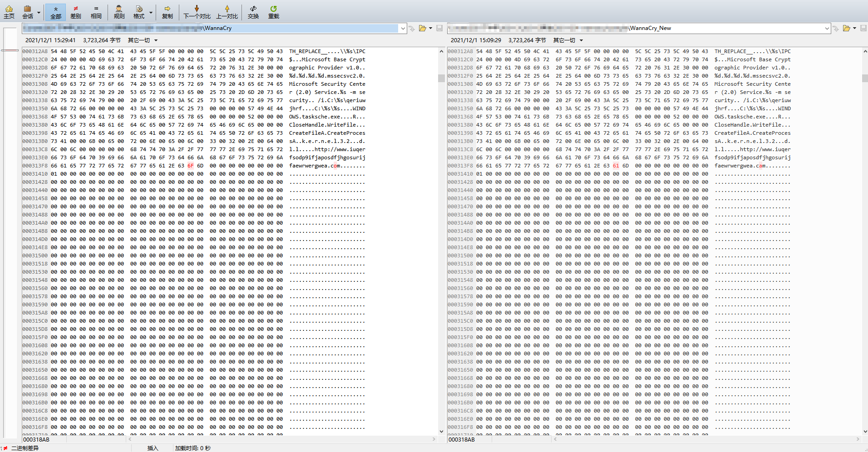Reload files with the 重载 icon
868x452 pixels.
coord(273,12)
